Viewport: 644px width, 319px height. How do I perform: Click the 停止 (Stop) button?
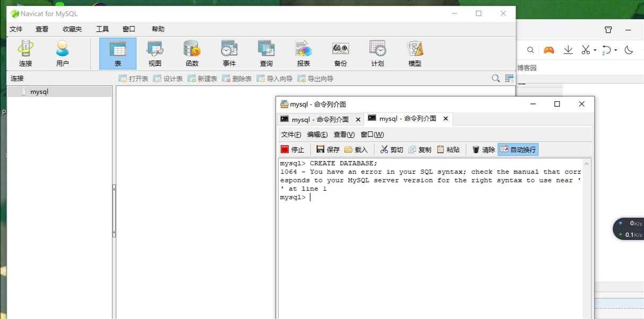pos(292,149)
